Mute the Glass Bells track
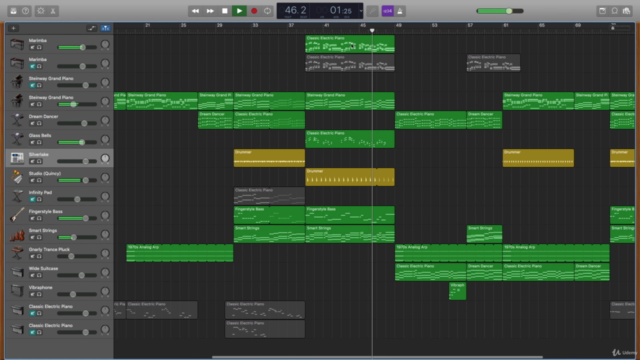 32,142
